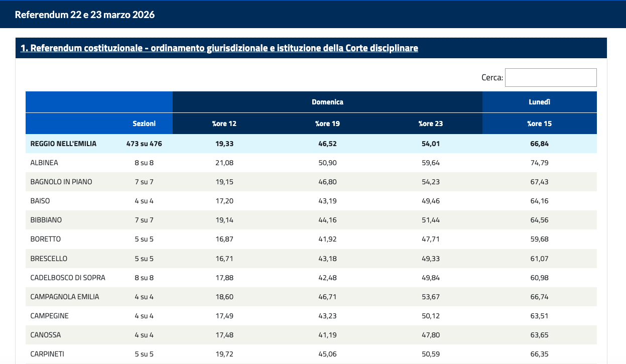Click the %ore 23 column header

(431, 124)
